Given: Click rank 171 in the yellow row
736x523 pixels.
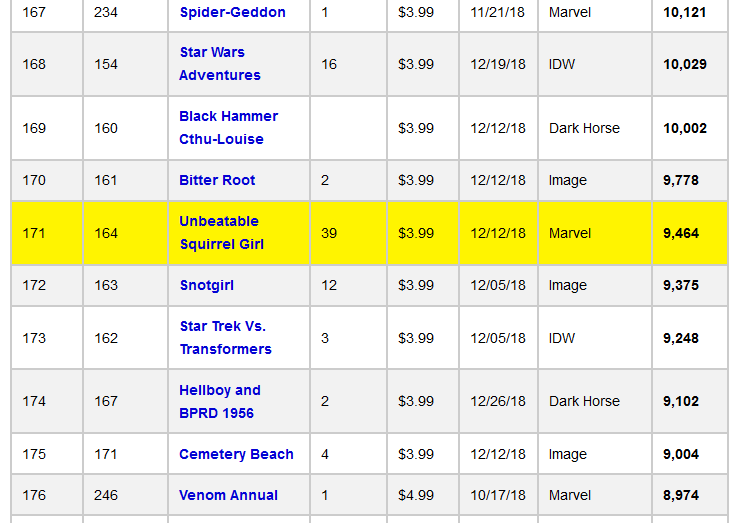Looking at the screenshot, I should (34, 233).
